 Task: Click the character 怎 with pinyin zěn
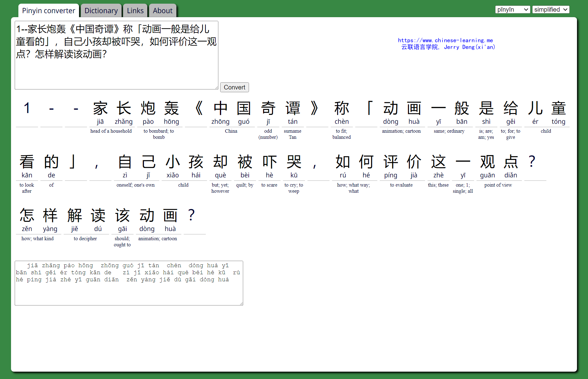(x=27, y=215)
